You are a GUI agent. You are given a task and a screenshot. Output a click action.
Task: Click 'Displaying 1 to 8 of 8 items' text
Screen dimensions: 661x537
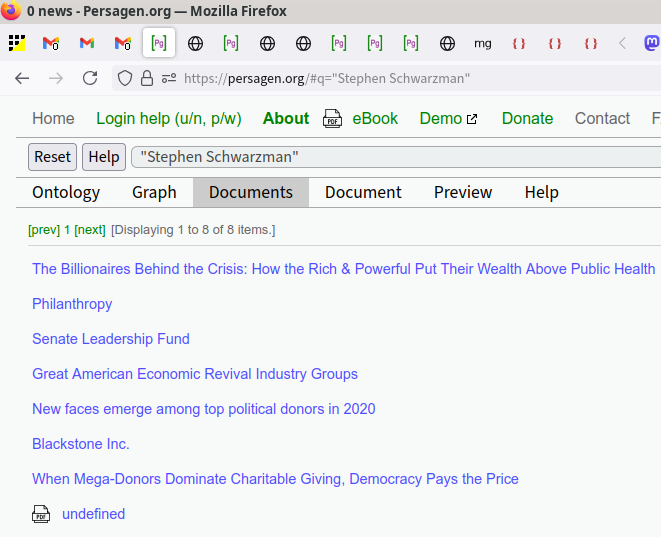click(x=193, y=230)
